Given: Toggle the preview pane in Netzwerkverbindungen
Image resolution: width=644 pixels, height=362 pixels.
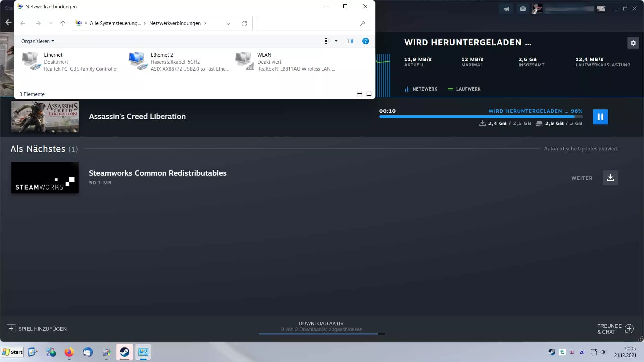Looking at the screenshot, I should [x=350, y=41].
